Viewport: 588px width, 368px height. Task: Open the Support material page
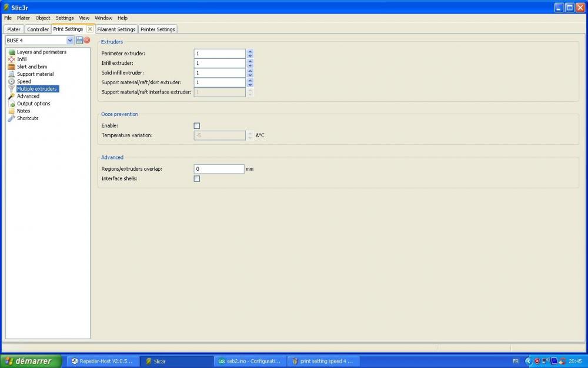click(35, 74)
